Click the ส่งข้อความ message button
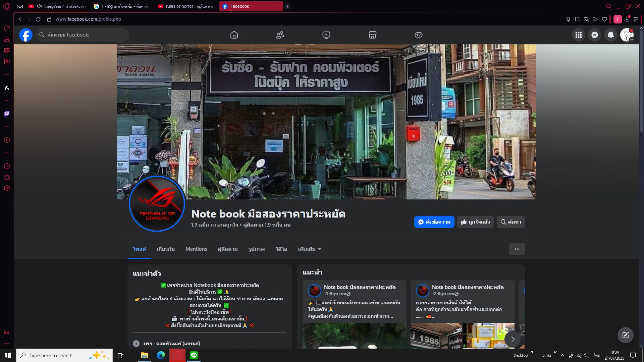 pyautogui.click(x=434, y=222)
